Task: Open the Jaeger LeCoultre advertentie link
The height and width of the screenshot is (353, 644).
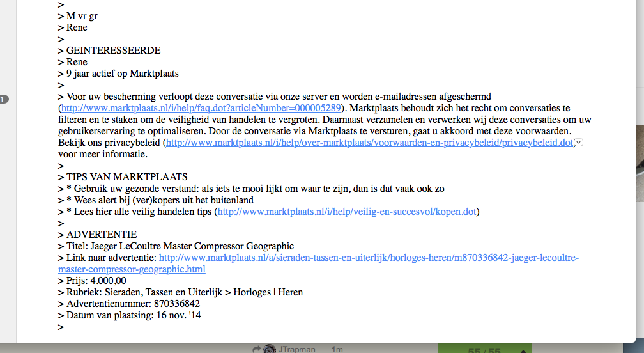Action: (x=318, y=263)
